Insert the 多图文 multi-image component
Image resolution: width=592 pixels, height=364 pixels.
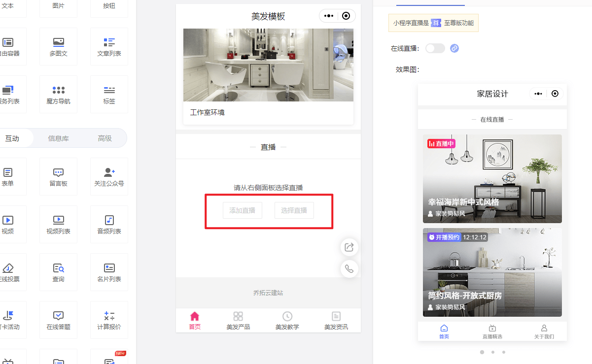click(58, 46)
